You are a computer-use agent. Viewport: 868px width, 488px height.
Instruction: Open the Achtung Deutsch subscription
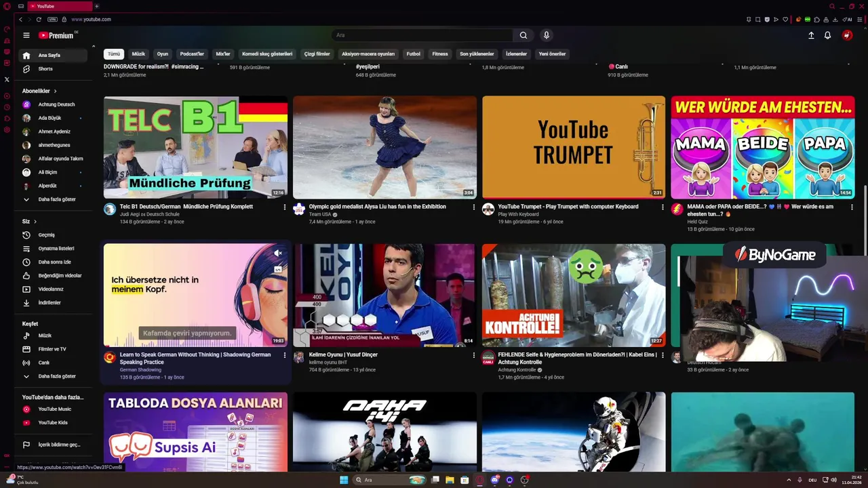(x=54, y=104)
